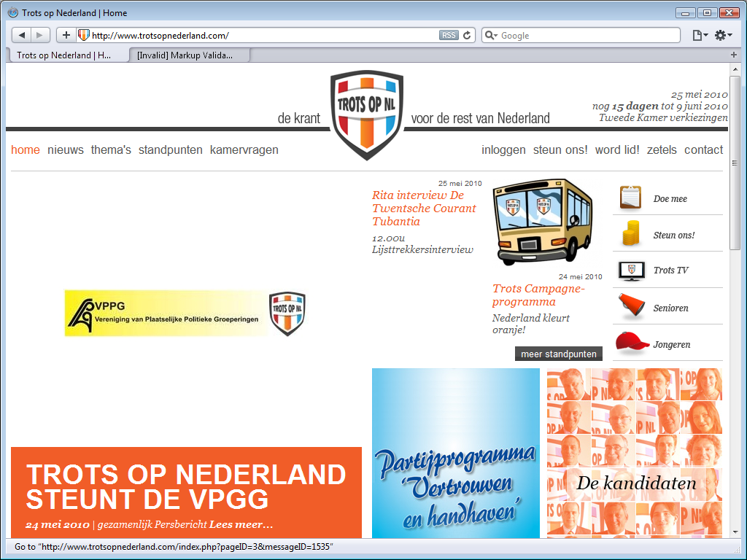
Task: Open the RSS feed badge in address bar
Action: click(449, 35)
